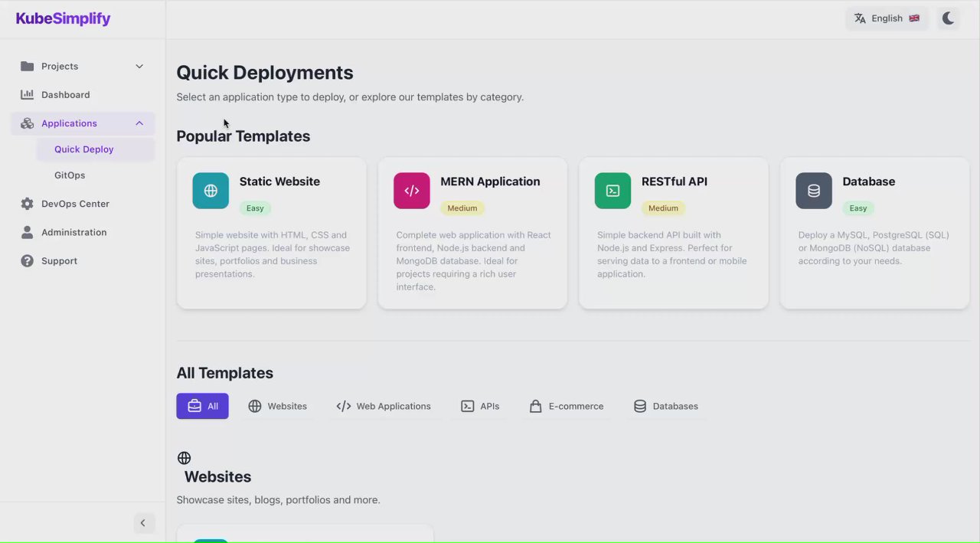Click the All Templates heading
980x543 pixels.
[225, 373]
